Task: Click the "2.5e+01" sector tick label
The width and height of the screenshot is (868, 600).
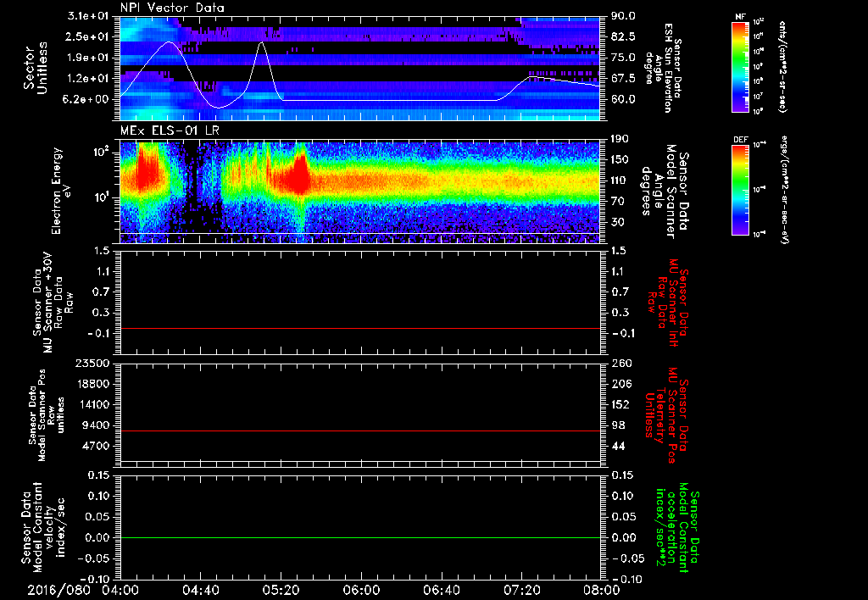Action: coord(86,36)
